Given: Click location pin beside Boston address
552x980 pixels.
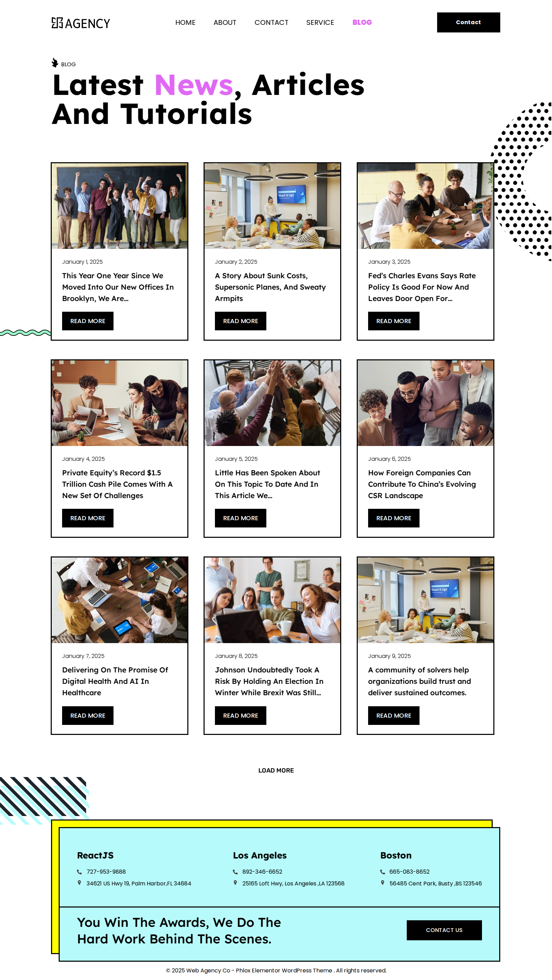Looking at the screenshot, I should coord(383,883).
